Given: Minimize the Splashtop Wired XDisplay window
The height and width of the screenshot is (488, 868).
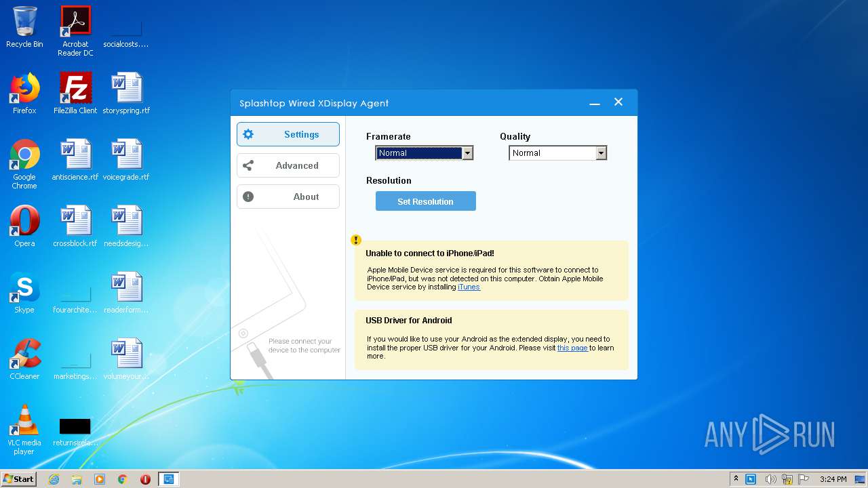Looking at the screenshot, I should 595,103.
